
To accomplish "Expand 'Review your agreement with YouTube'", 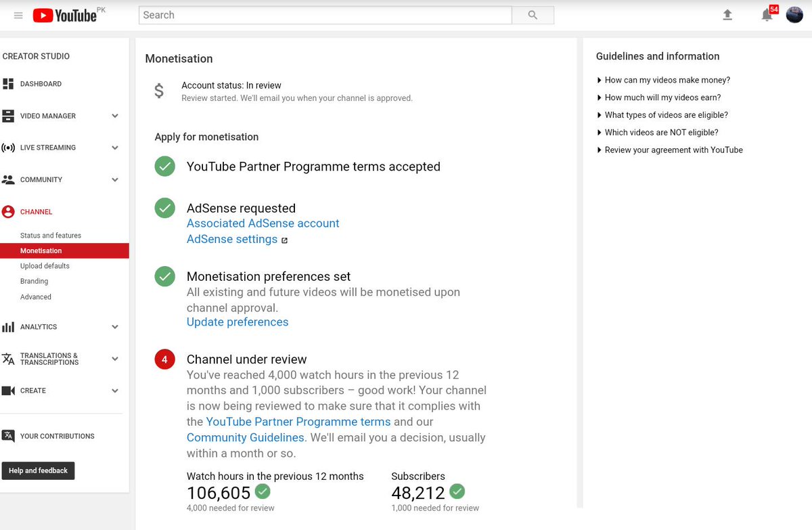I will [x=670, y=150].
